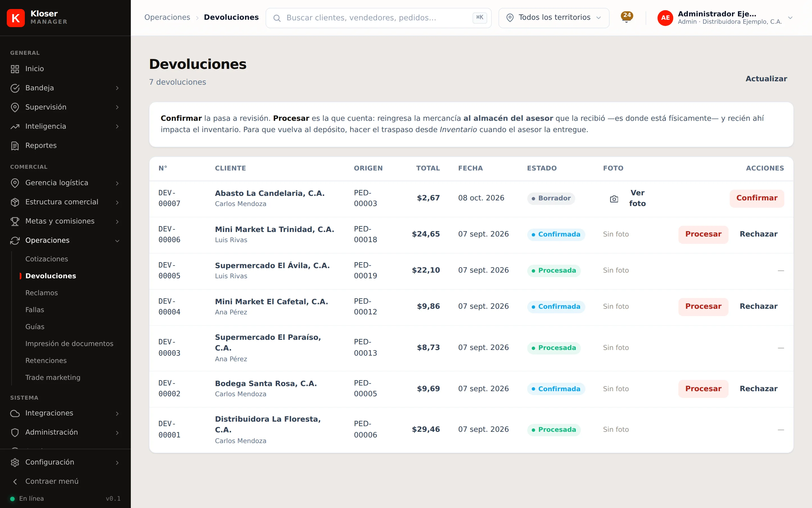The image size is (812, 508).
Task: Collapse the Operaciones section chevron
Action: pyautogui.click(x=117, y=240)
